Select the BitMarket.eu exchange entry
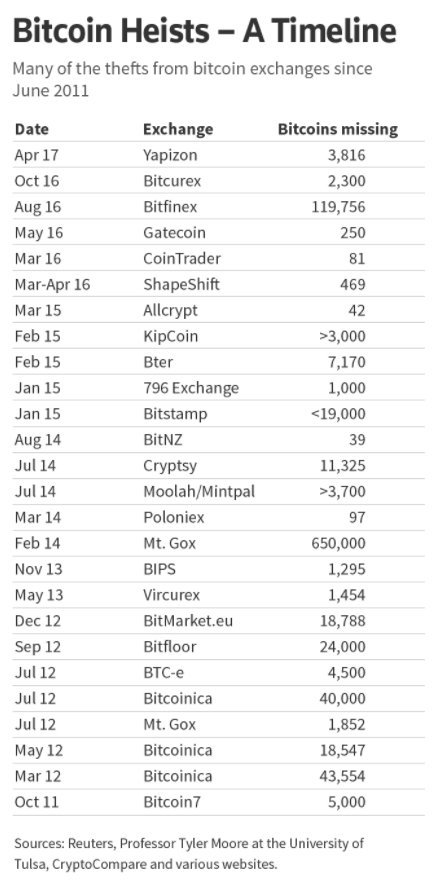The width and height of the screenshot is (439, 883). [188, 621]
